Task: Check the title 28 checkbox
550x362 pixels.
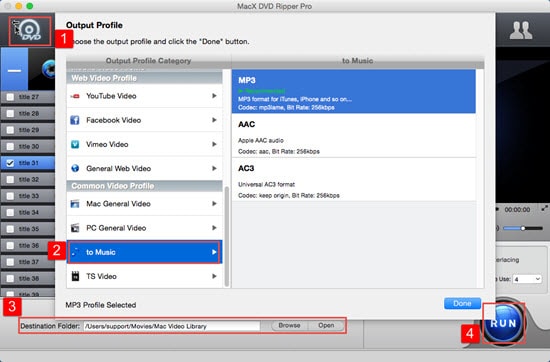Action: 11,114
